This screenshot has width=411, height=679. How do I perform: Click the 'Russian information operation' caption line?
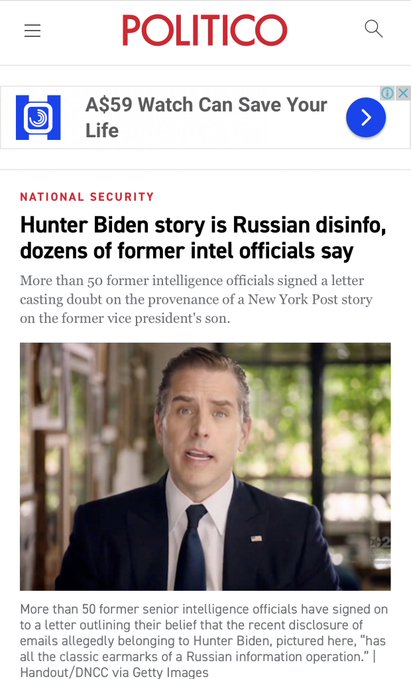(198, 656)
